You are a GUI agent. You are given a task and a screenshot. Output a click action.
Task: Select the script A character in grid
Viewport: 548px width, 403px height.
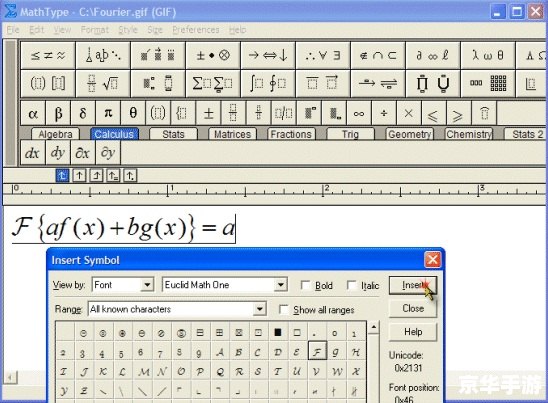(x=220, y=352)
